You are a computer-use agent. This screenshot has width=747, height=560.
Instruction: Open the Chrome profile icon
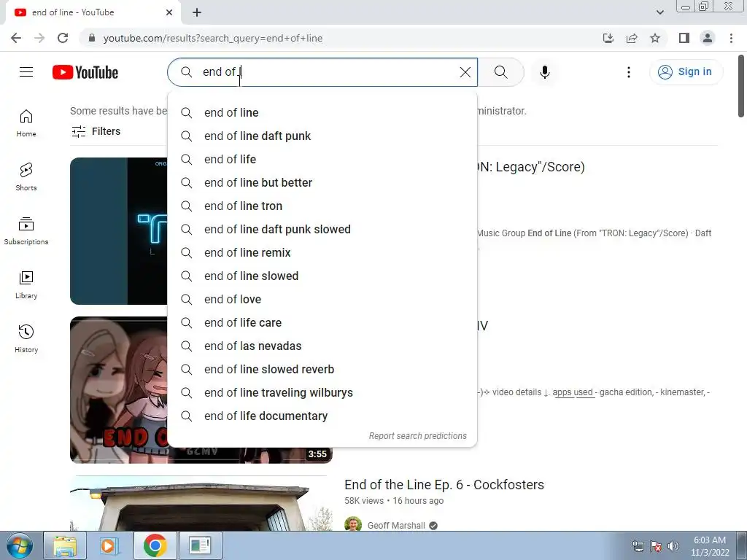click(x=708, y=38)
